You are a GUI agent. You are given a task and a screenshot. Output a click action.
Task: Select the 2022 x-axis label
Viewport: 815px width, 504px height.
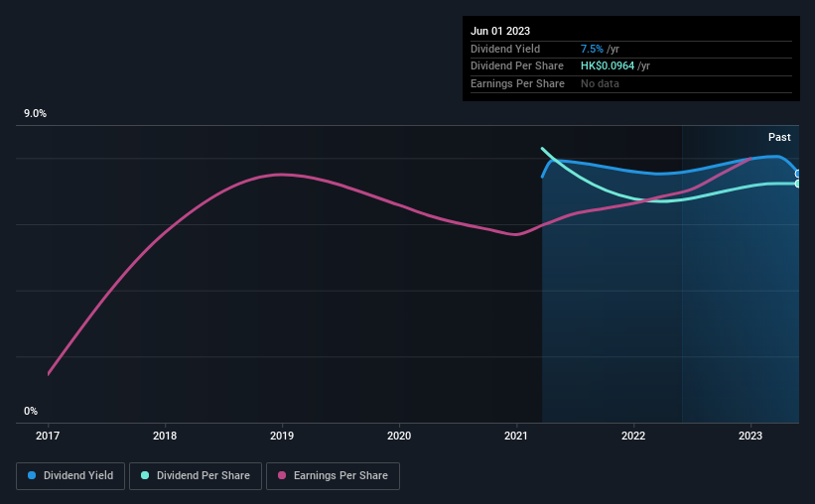click(633, 436)
